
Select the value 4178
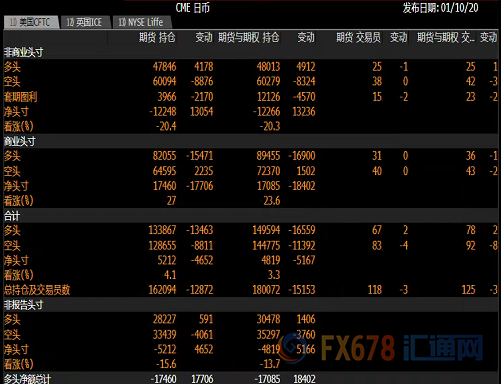[204, 67]
